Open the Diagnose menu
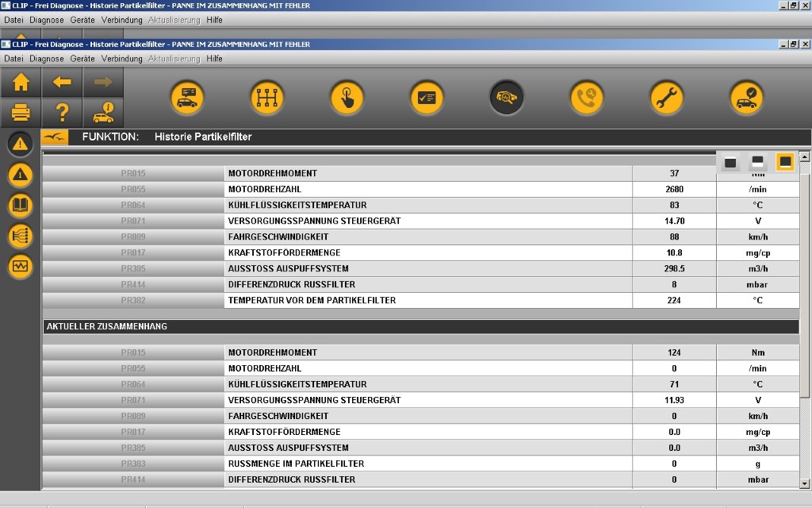812x508 pixels. click(47, 59)
